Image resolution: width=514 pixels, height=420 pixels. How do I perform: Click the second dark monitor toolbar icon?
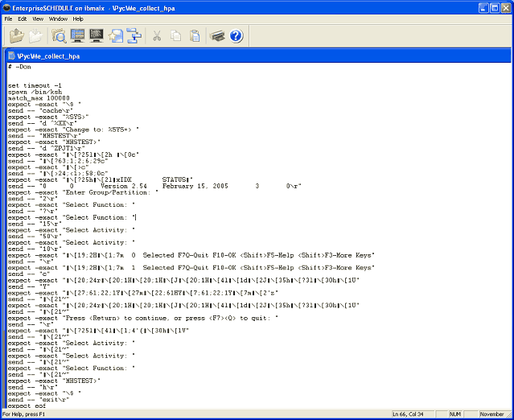(97, 35)
